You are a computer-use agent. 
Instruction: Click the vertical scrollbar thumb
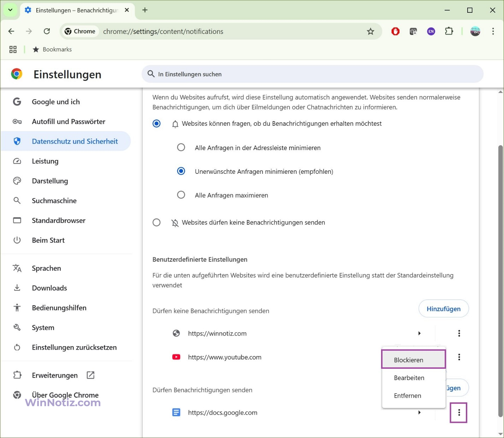[500, 281]
